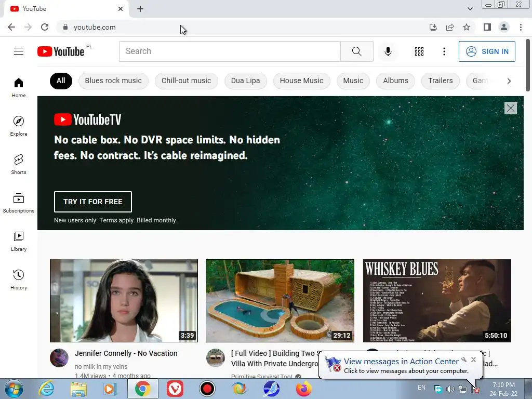Bookmark this page with the star
This screenshot has height=399, width=532.
467,27
